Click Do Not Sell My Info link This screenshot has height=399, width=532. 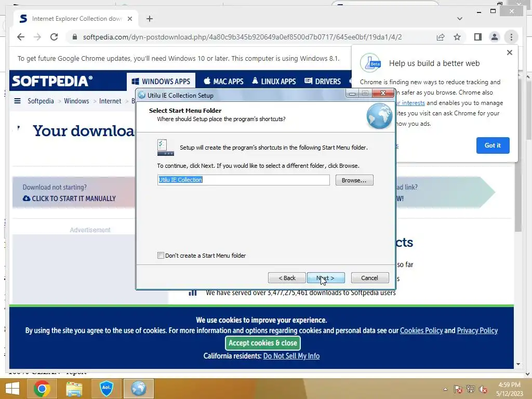point(291,356)
